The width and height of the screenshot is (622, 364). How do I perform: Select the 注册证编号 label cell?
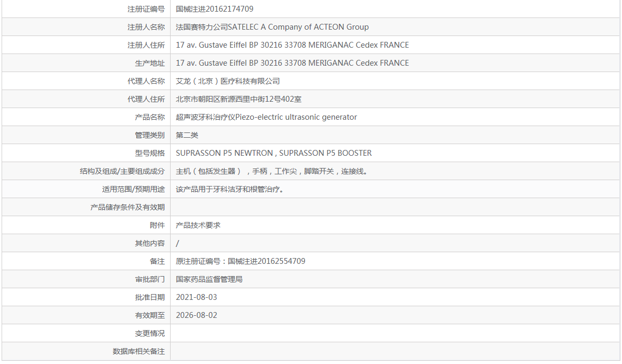(x=86, y=9)
